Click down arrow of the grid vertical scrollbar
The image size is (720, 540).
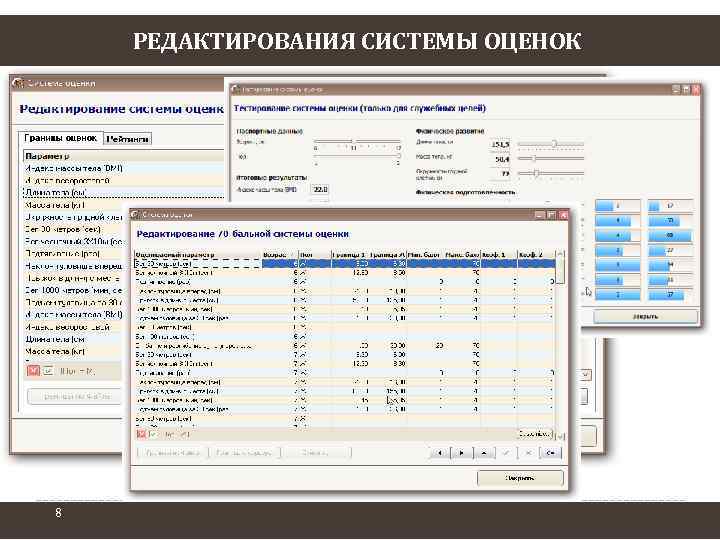pos(560,436)
